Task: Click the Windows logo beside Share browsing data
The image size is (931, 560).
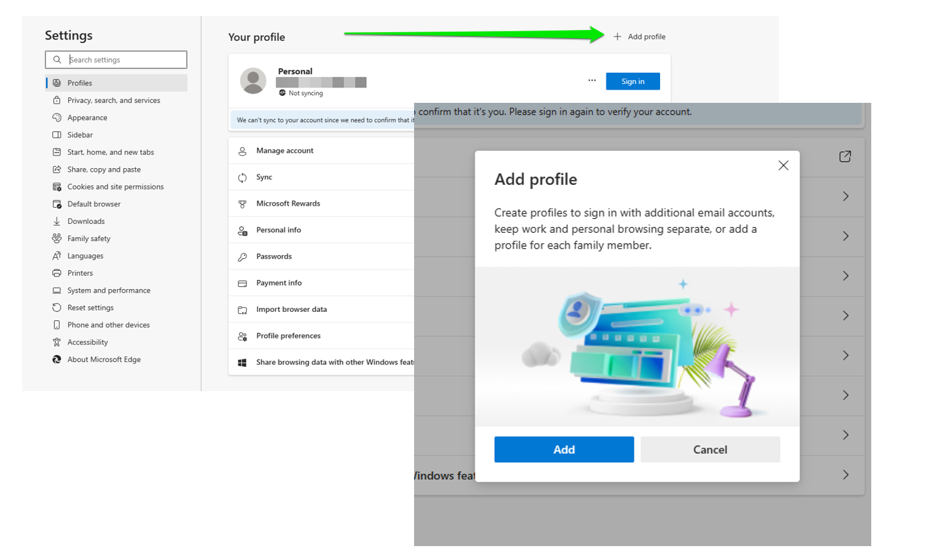Action: click(x=242, y=362)
